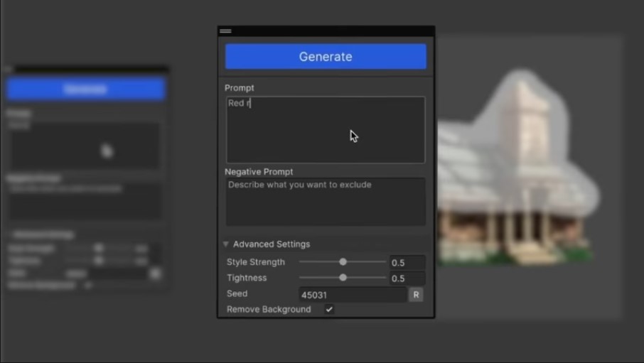This screenshot has height=363, width=644.
Task: Focus the Negative Prompt text area
Action: [326, 201]
